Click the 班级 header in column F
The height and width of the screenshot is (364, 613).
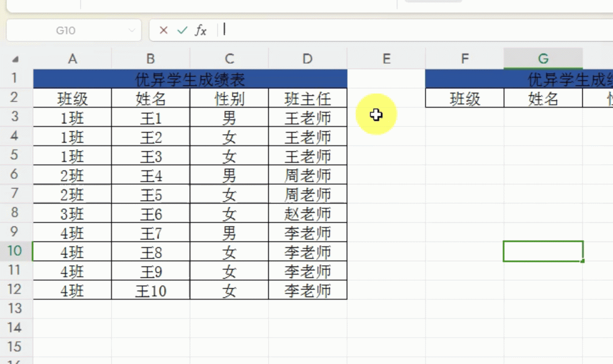point(465,98)
